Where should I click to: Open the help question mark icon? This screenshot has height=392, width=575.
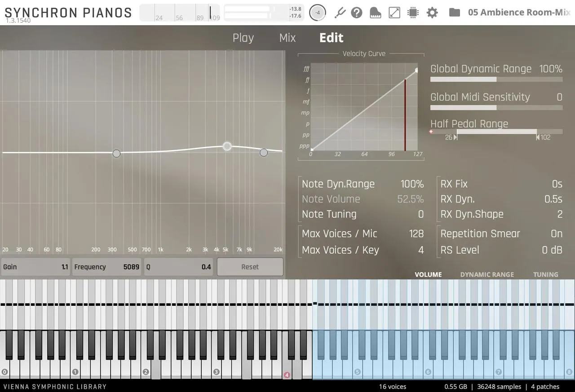(357, 13)
